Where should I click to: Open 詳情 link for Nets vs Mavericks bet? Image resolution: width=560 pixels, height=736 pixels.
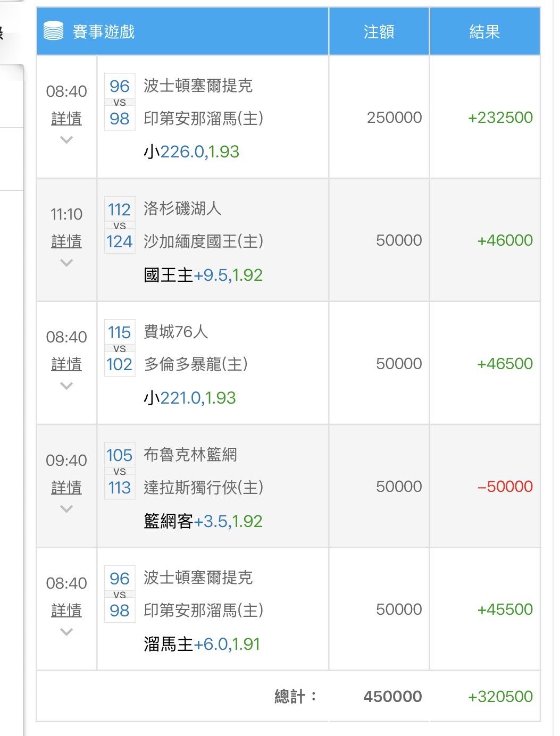[66, 487]
